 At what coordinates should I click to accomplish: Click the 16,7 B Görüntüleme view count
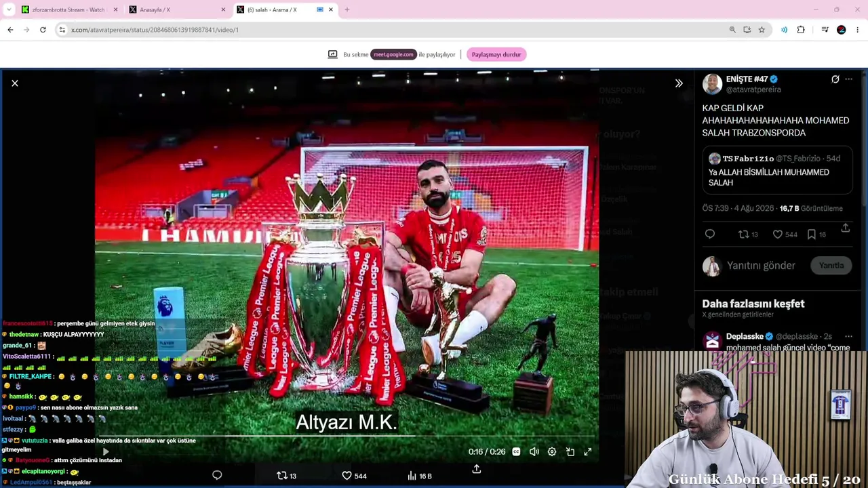pos(811,208)
